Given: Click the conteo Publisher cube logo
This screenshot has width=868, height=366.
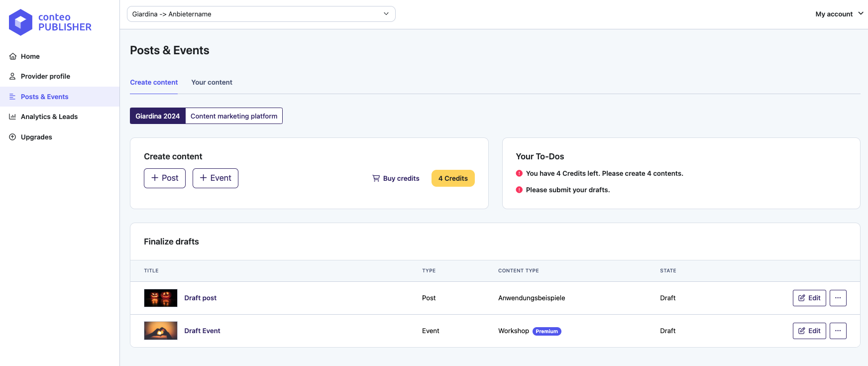Looking at the screenshot, I should click(20, 22).
